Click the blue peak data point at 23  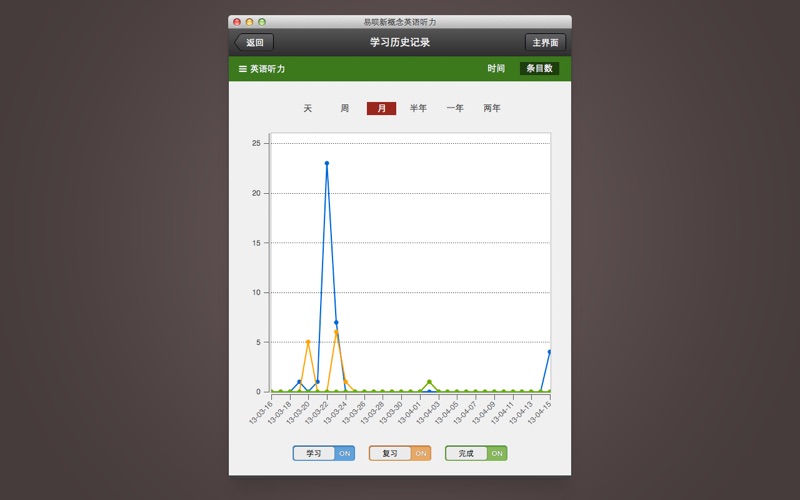tap(327, 163)
